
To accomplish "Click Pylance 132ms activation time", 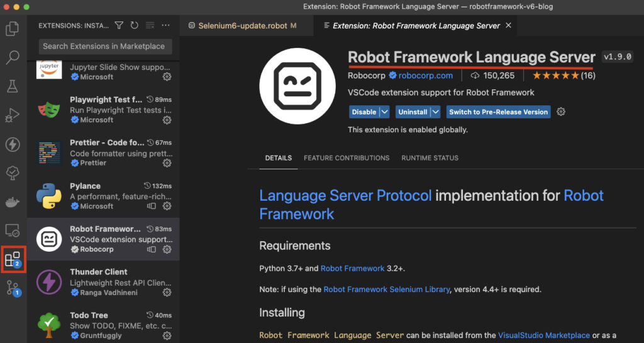I will click(158, 186).
